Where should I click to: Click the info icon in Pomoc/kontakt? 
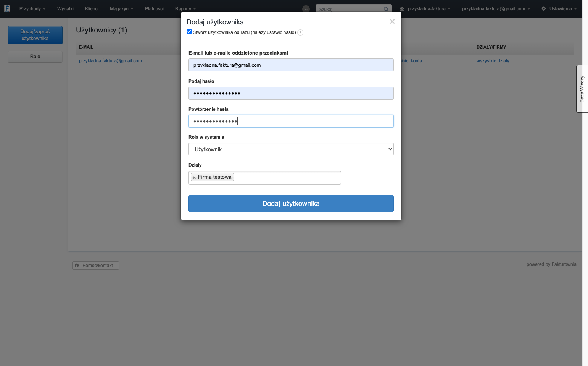point(77,265)
